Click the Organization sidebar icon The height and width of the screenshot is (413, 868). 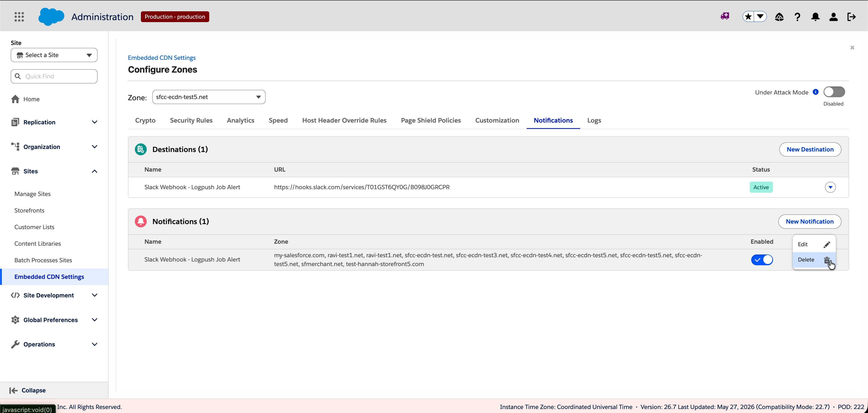tap(15, 147)
